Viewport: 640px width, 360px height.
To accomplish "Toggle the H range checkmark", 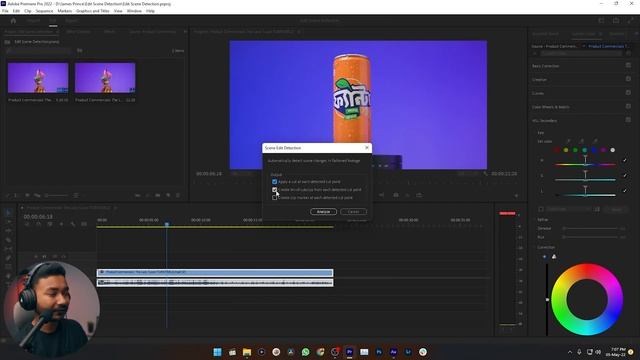I will tap(624, 160).
